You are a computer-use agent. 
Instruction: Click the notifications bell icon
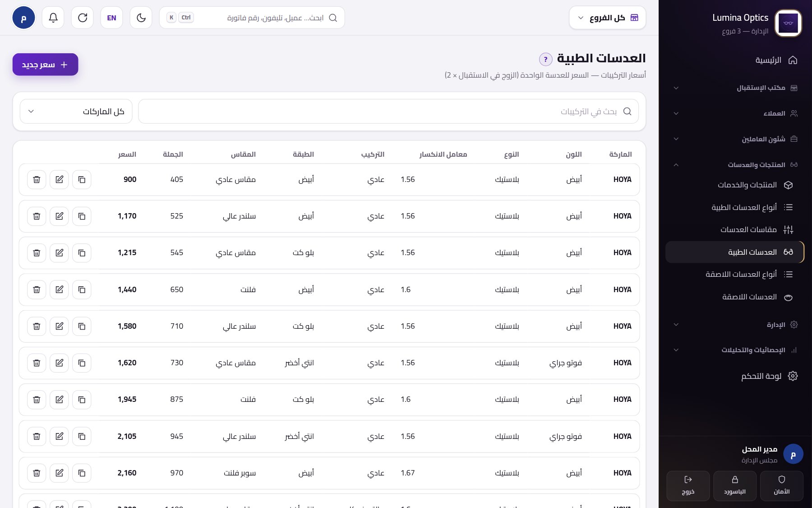pos(53,18)
